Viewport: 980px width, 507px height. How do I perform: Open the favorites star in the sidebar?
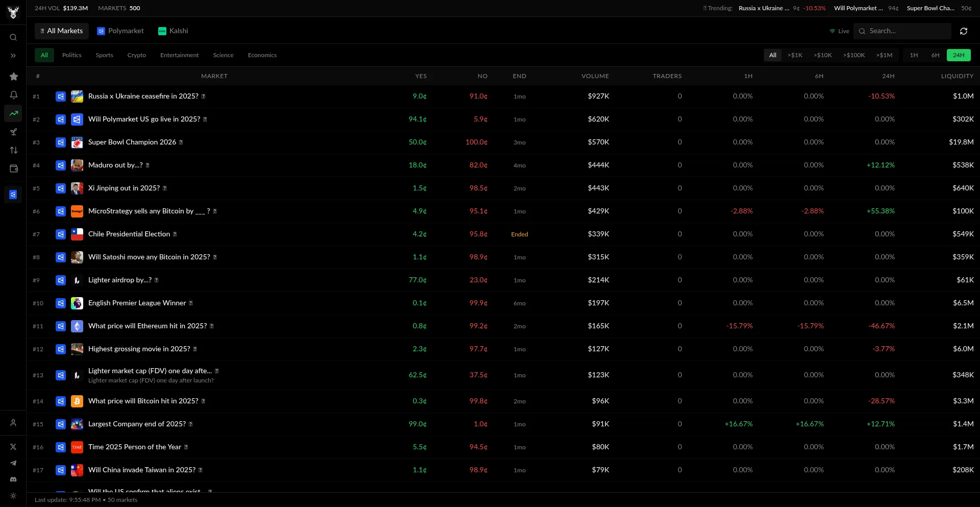point(14,77)
